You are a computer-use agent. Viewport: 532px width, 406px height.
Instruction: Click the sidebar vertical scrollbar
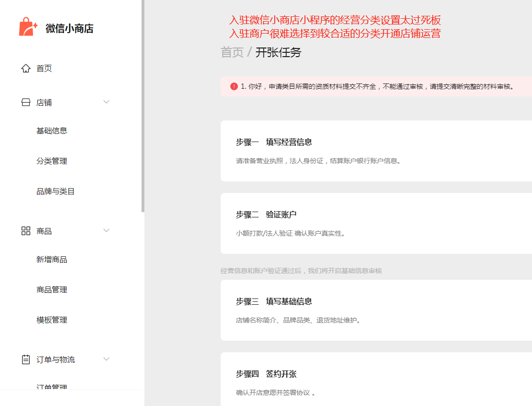click(x=143, y=106)
